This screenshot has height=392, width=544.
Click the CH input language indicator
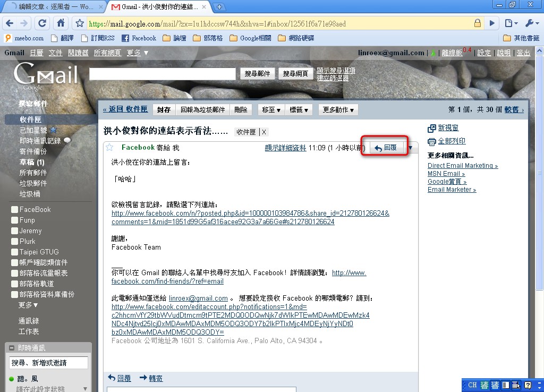pyautogui.click(x=472, y=385)
